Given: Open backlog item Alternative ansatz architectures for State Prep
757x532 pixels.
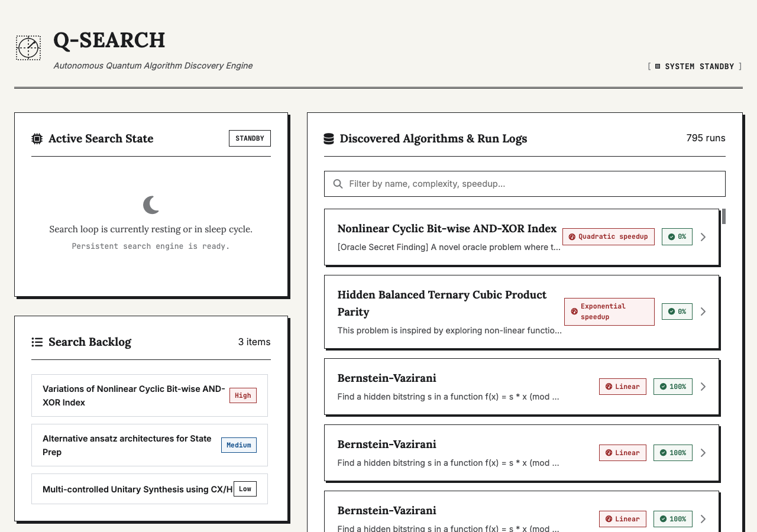Looking at the screenshot, I should click(150, 445).
